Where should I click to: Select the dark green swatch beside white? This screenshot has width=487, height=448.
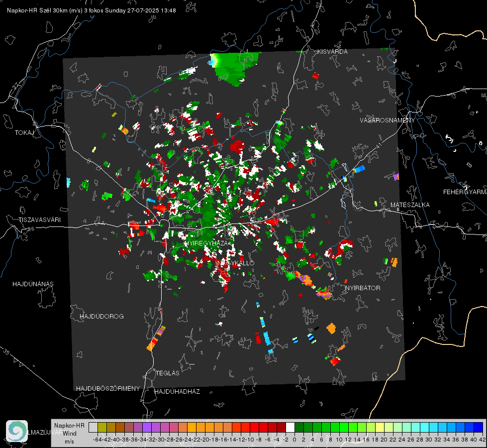pyautogui.click(x=299, y=428)
